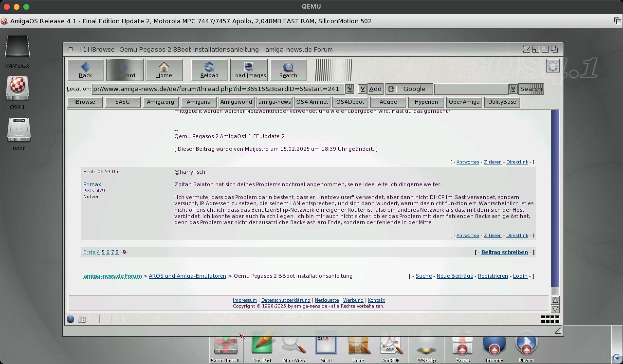Open the amiga-news bookmark
This screenshot has height=364, width=623.
275,102
